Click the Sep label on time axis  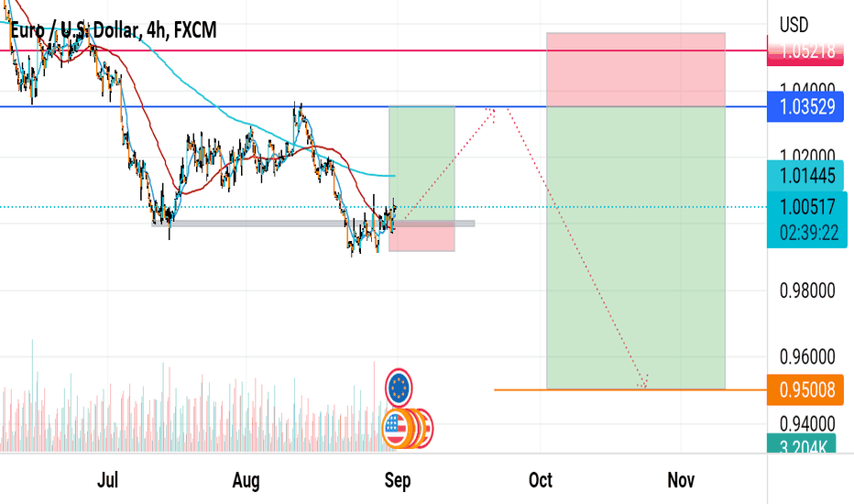click(397, 480)
